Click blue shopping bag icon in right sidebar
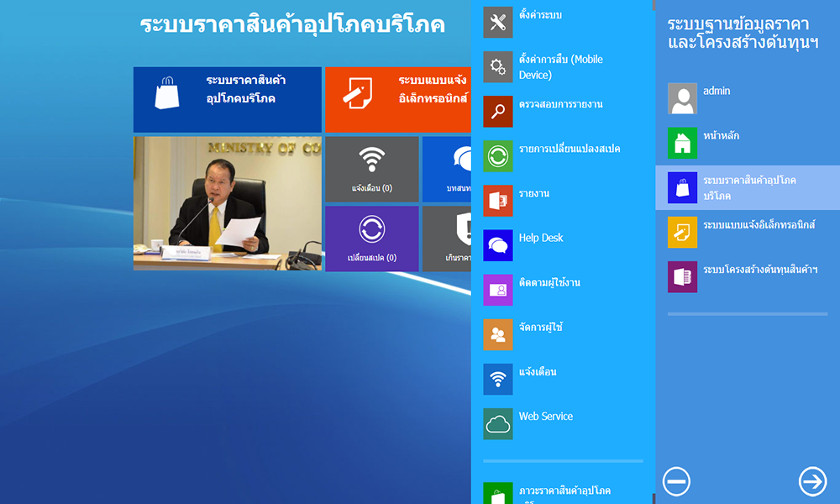This screenshot has height=504, width=840. [682, 187]
